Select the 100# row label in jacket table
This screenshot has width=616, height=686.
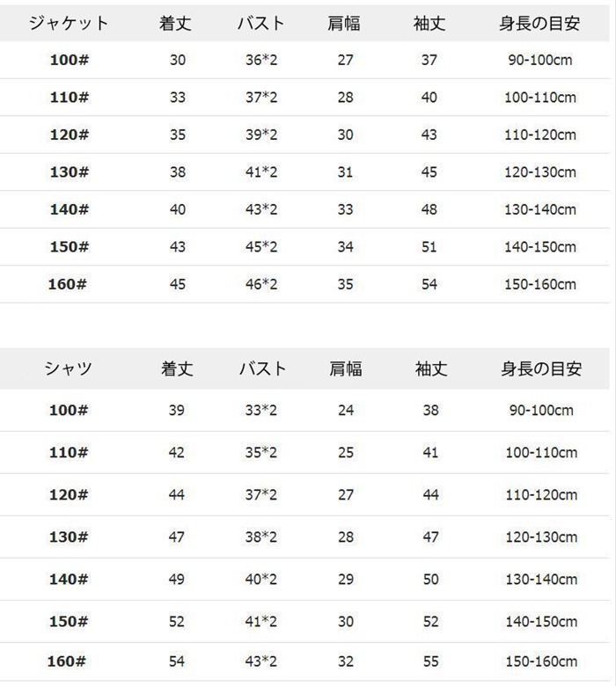coord(69,60)
